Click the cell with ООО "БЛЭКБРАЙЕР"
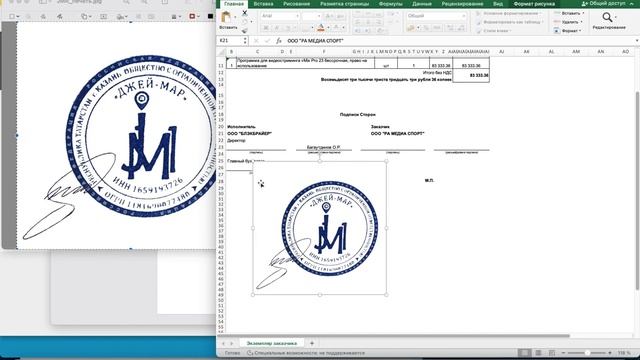Image resolution: width=640 pixels, height=360 pixels. [x=249, y=133]
